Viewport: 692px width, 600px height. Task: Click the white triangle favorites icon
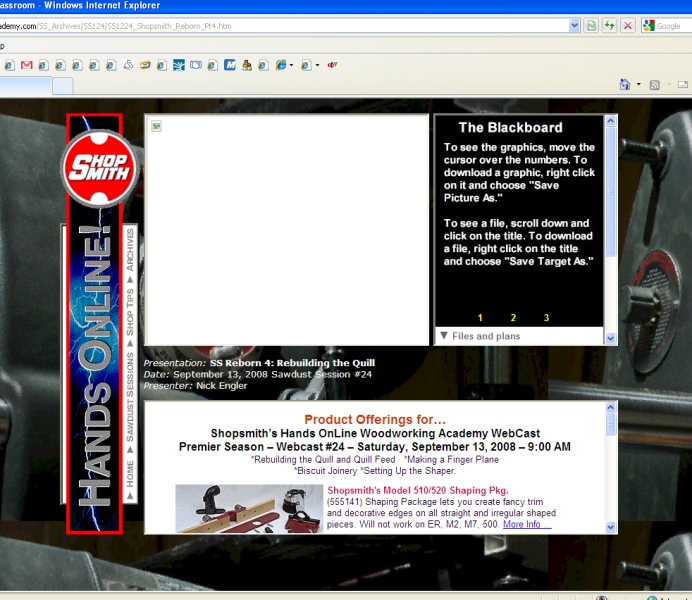(x=128, y=65)
